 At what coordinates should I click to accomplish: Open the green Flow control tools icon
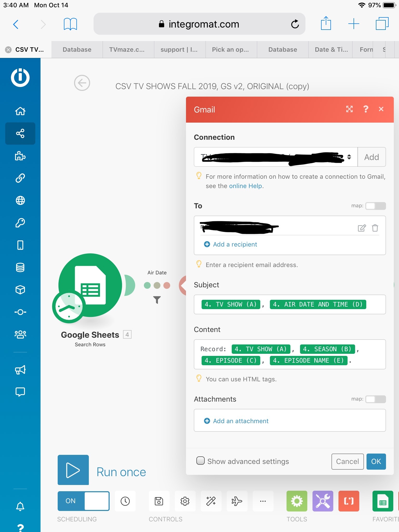tap(297, 501)
